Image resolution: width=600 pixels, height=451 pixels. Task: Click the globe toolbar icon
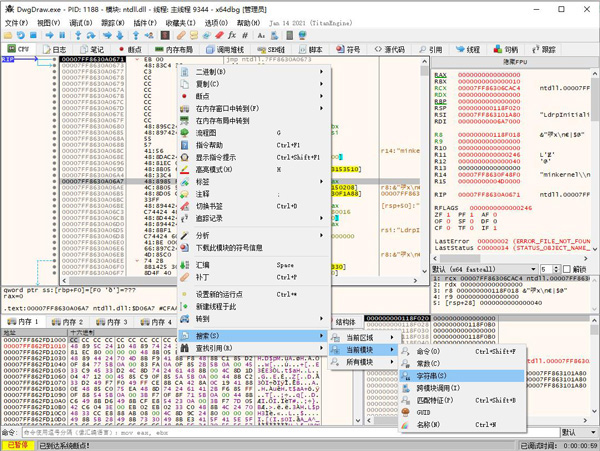[x=302, y=36]
